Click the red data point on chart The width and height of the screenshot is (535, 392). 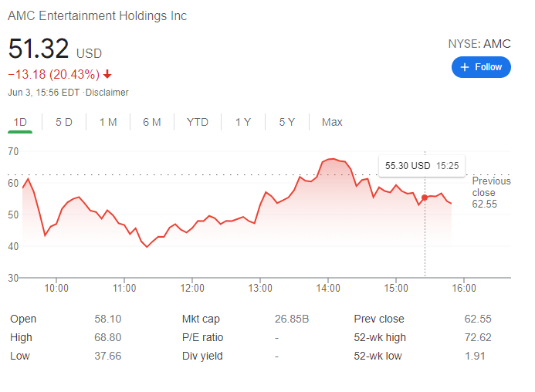point(425,198)
